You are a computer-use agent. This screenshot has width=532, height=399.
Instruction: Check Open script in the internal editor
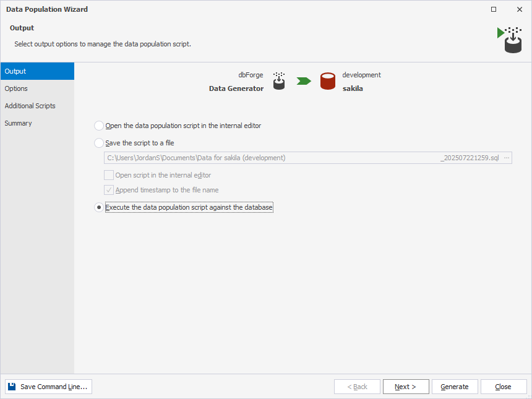109,175
